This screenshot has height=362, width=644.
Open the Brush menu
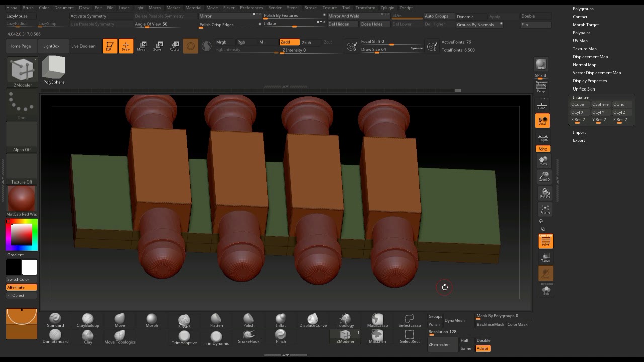tap(28, 8)
